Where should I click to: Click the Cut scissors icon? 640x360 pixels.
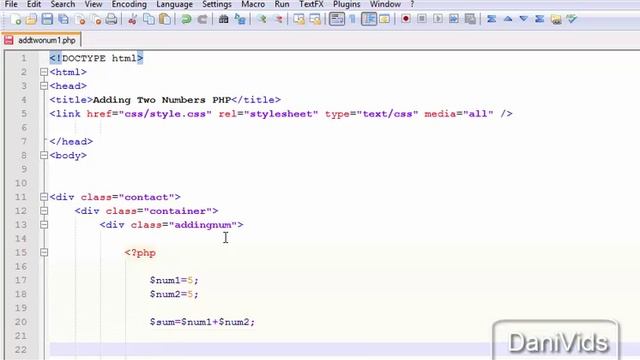(132, 19)
